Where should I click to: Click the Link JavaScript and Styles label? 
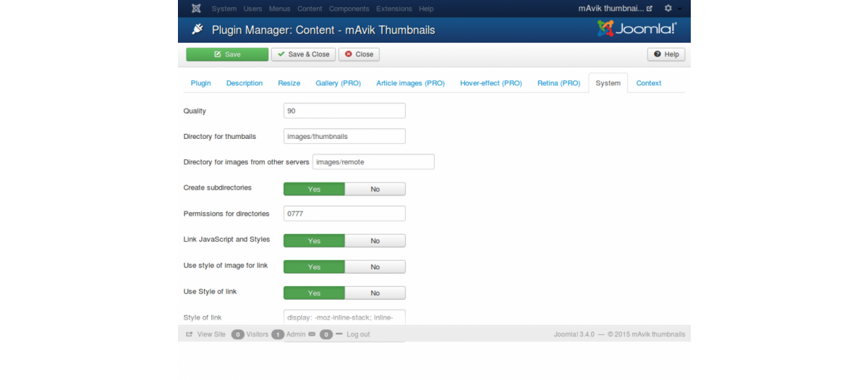click(x=227, y=239)
